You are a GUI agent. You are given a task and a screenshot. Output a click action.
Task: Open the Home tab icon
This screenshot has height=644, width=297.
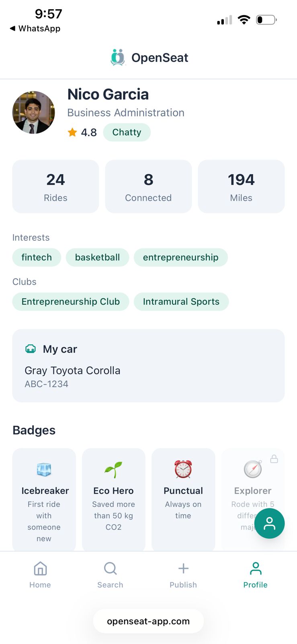point(40,569)
